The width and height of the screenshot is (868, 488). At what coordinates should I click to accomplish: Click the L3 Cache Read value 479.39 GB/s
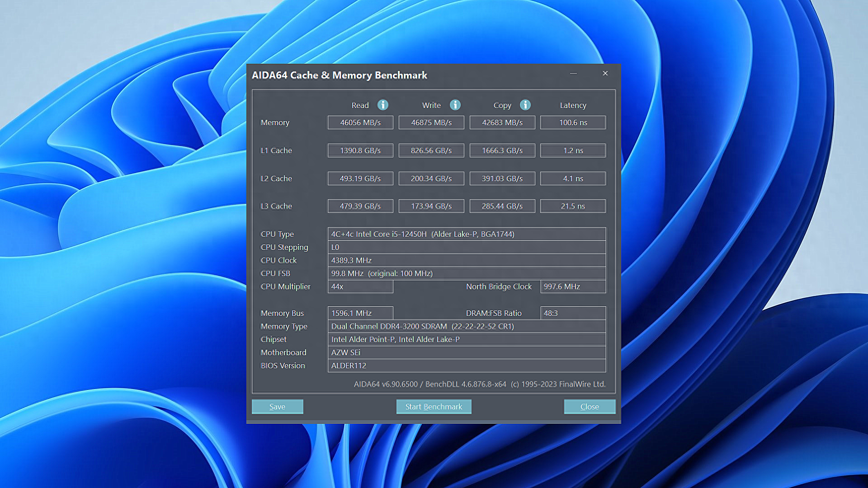point(360,206)
